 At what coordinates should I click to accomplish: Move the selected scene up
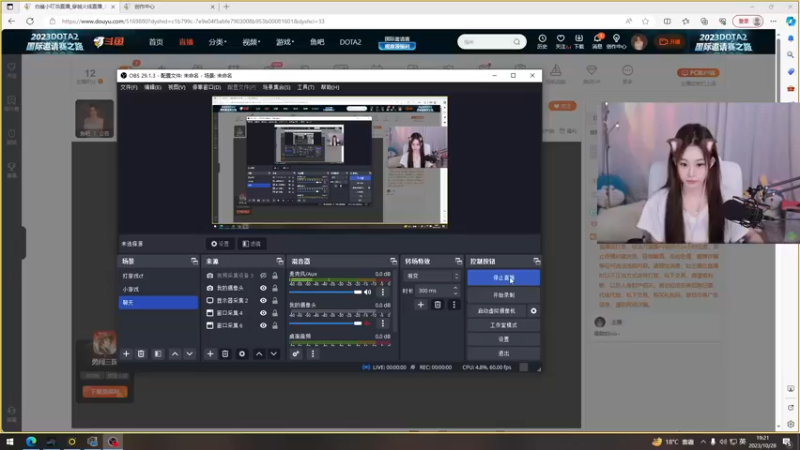[x=174, y=354]
